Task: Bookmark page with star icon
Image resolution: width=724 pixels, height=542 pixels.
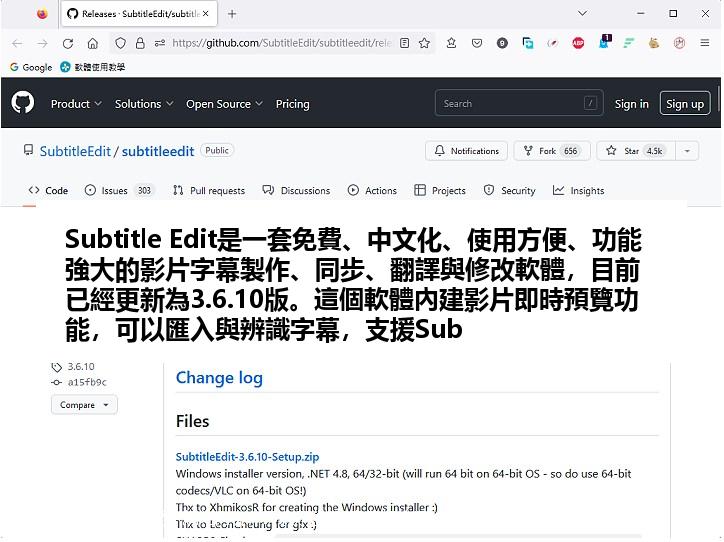Action: click(x=424, y=43)
